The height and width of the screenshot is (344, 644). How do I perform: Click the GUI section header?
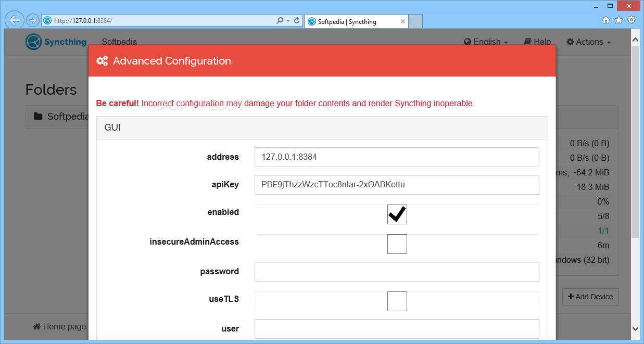pyautogui.click(x=322, y=128)
